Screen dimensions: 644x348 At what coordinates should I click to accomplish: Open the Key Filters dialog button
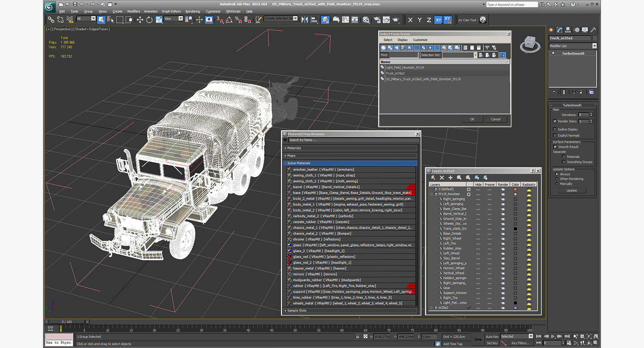pos(521,343)
